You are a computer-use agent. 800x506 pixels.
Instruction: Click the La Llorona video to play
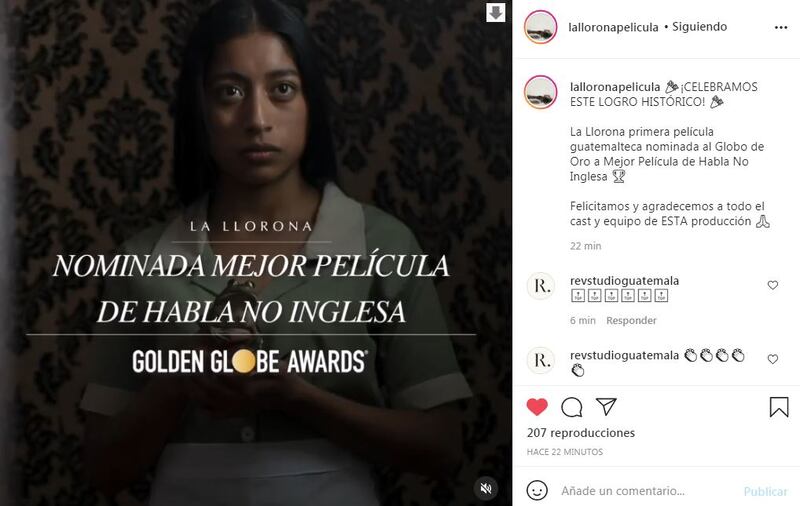pyautogui.click(x=256, y=253)
